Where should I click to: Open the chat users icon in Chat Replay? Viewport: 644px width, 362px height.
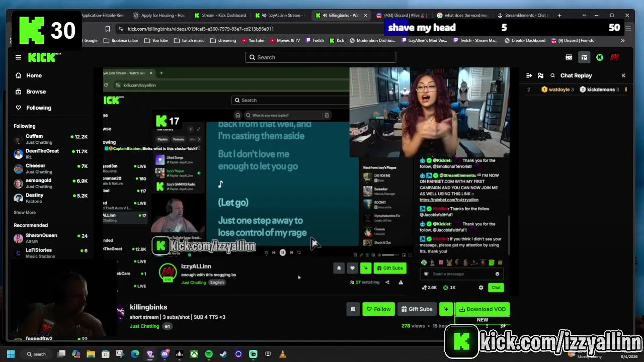tap(540, 75)
